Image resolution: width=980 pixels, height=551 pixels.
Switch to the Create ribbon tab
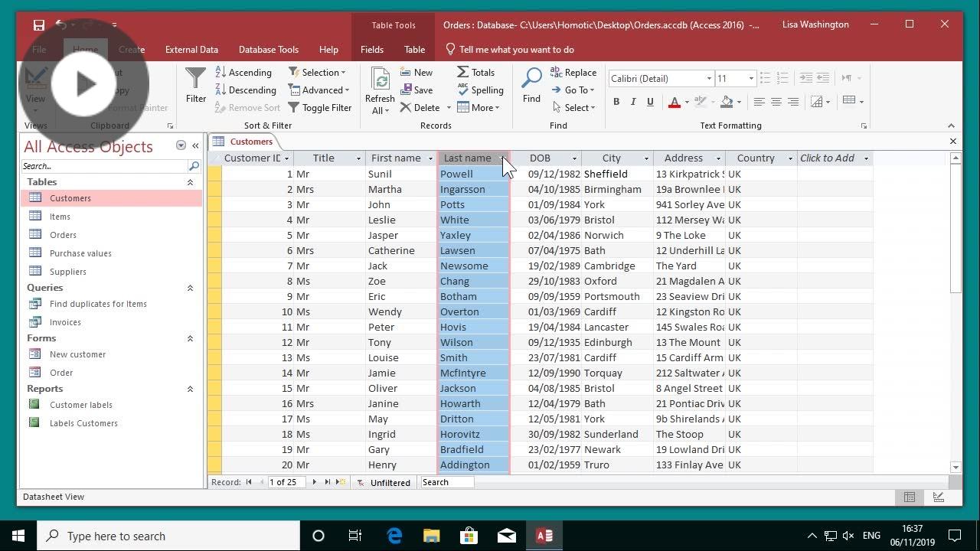[131, 49]
